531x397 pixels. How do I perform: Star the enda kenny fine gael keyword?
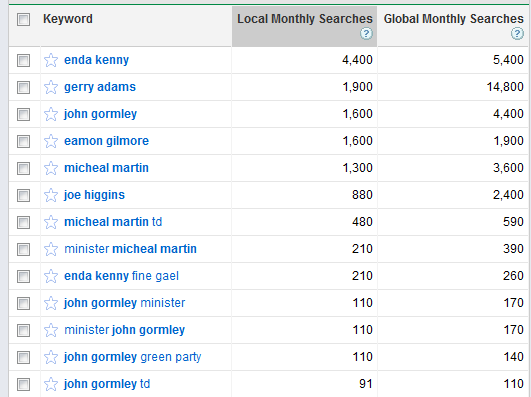(51, 276)
